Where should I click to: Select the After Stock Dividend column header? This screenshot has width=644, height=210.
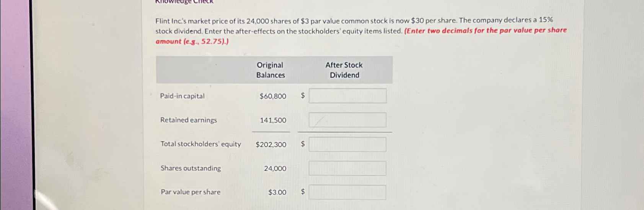click(x=344, y=70)
